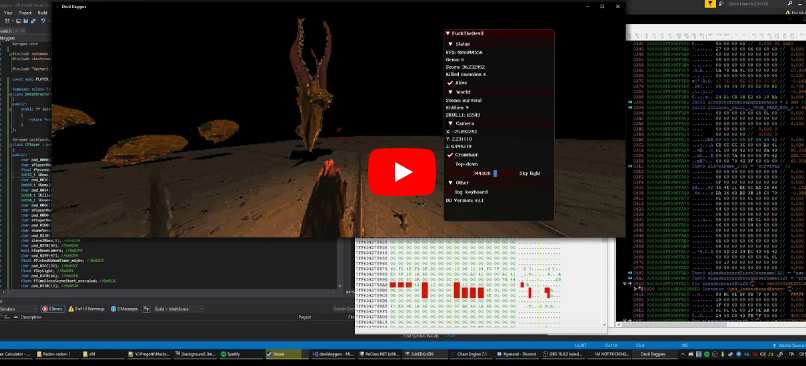Click the yellow notifications flag icon
The height and width of the screenshot is (366, 806).
click(709, 4)
